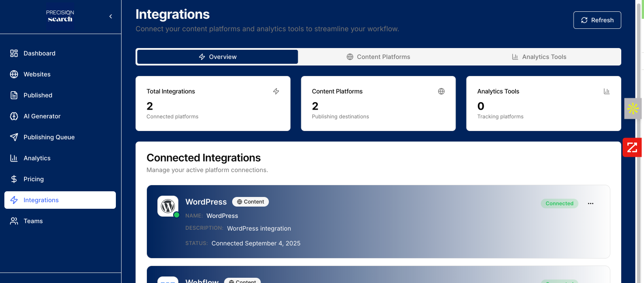Click the WordPress logo icon

pyautogui.click(x=168, y=206)
